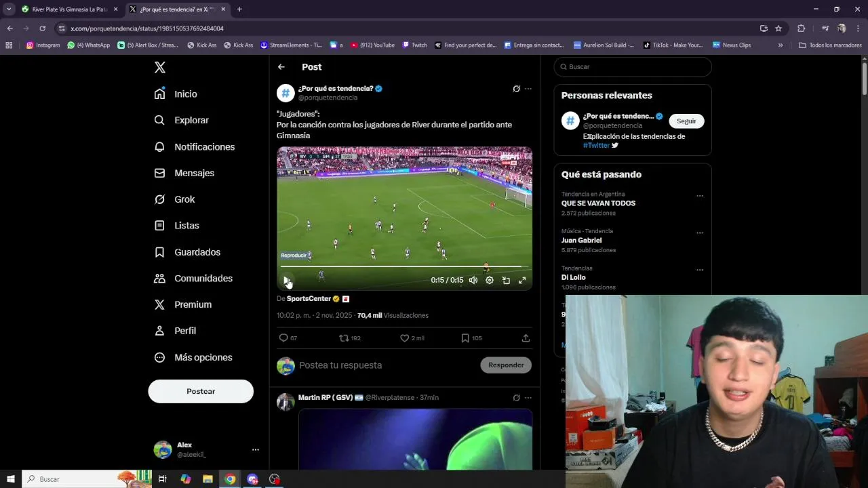Image resolution: width=868 pixels, height=488 pixels.
Task: Open the (912) YouTube bookmark
Action: (372, 45)
